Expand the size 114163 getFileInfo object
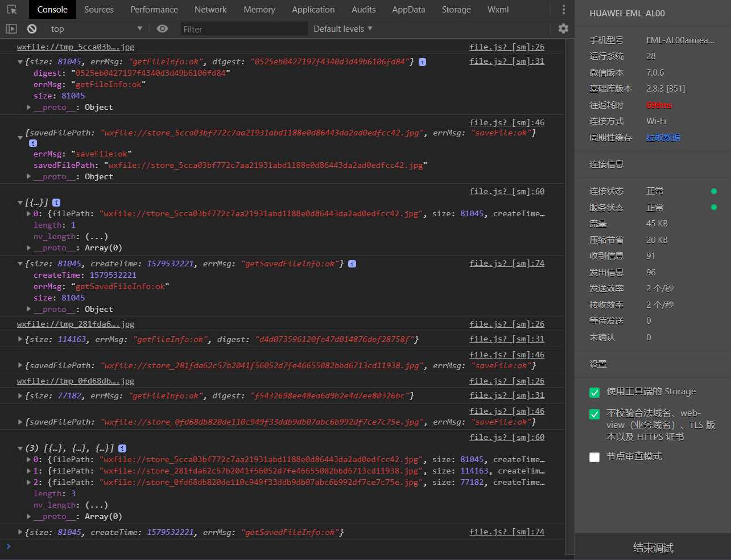 click(20, 340)
